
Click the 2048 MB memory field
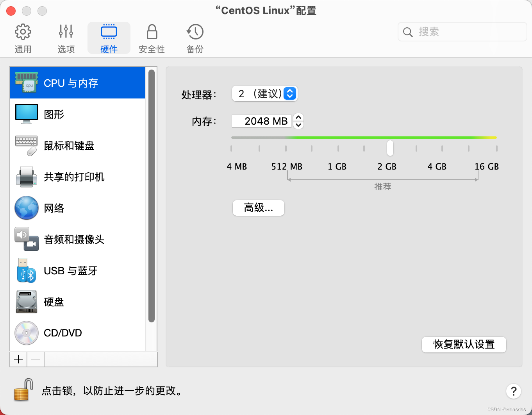[x=262, y=121]
